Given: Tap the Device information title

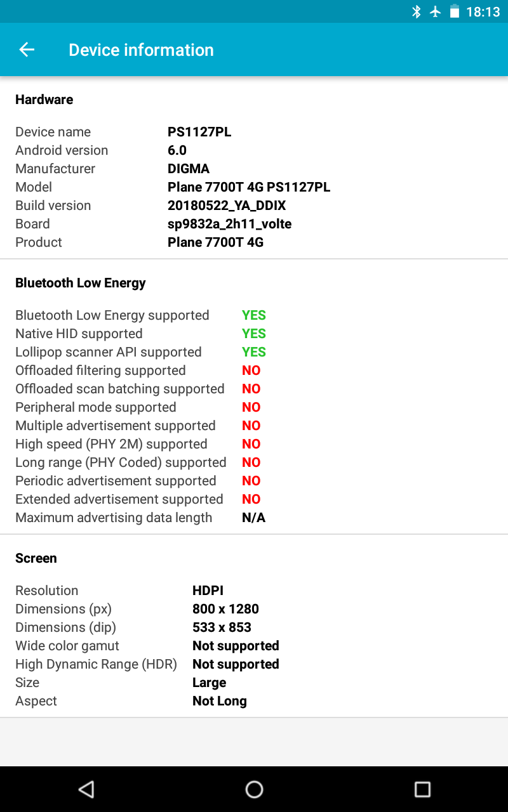Looking at the screenshot, I should tap(141, 50).
